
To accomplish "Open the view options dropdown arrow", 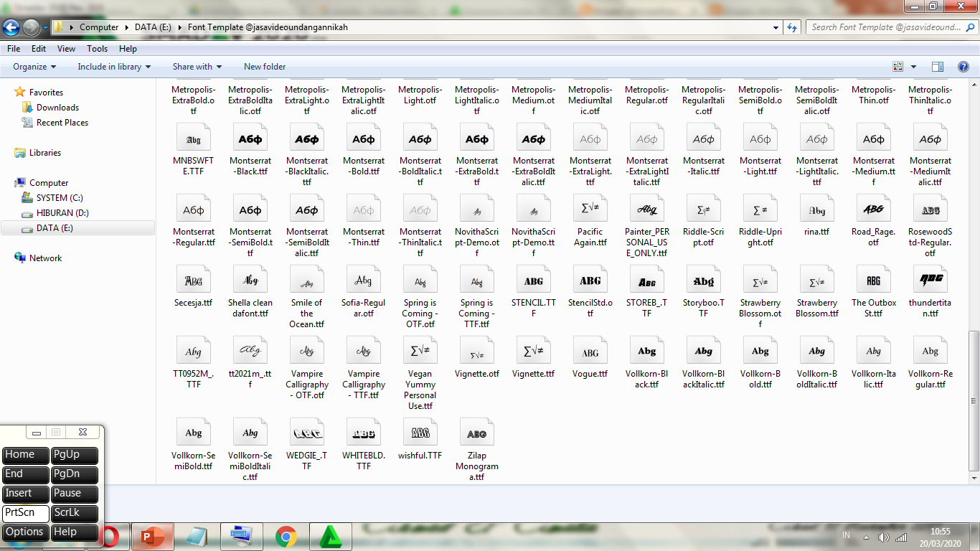I will click(x=913, y=67).
